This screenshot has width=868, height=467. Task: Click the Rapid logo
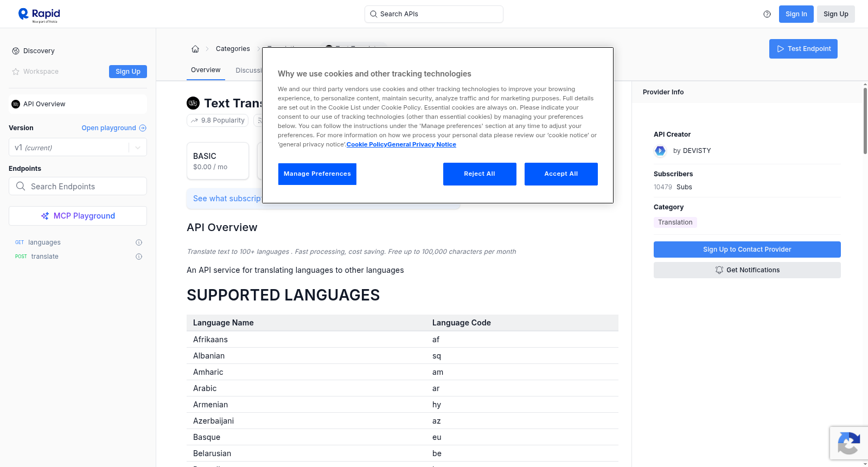pos(39,15)
